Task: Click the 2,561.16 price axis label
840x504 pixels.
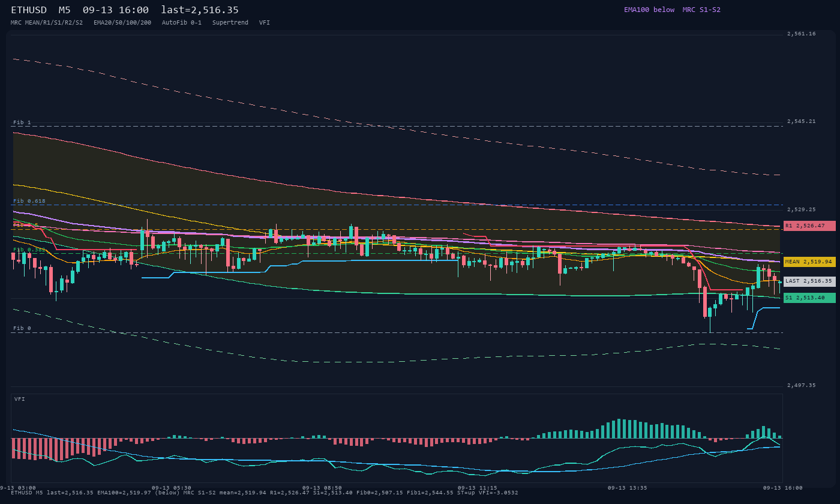Action: pos(802,34)
